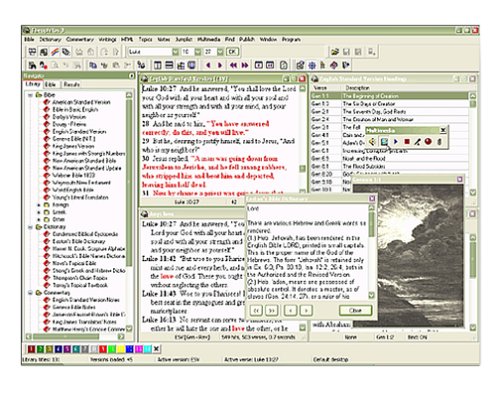Screen dimensions: 500x395
Task: Click in the book name field showing Luke
Action: 150,52
